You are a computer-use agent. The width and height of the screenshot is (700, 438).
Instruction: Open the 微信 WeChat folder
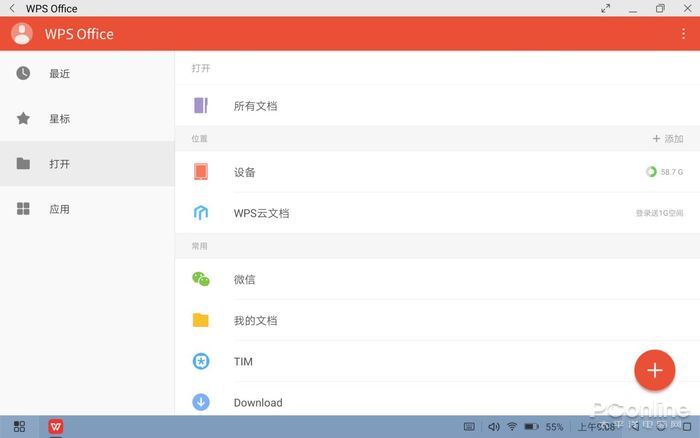pos(437,279)
